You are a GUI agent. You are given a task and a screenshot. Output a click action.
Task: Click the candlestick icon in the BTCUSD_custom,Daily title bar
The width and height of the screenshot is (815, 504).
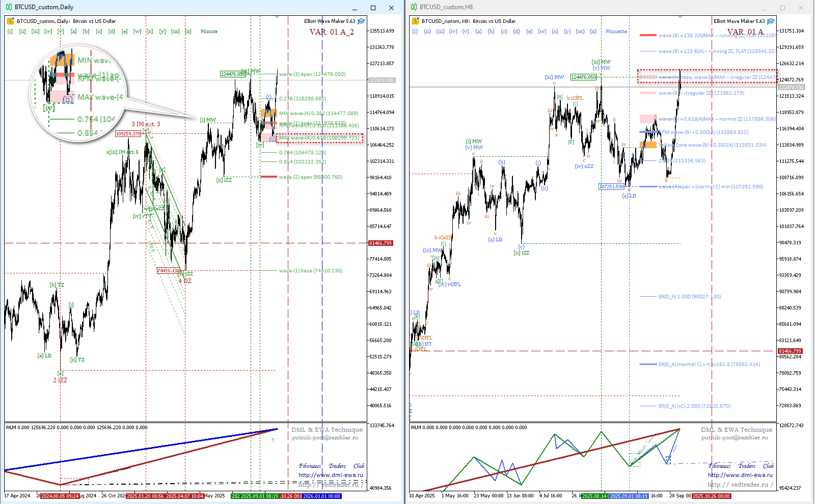coord(9,7)
